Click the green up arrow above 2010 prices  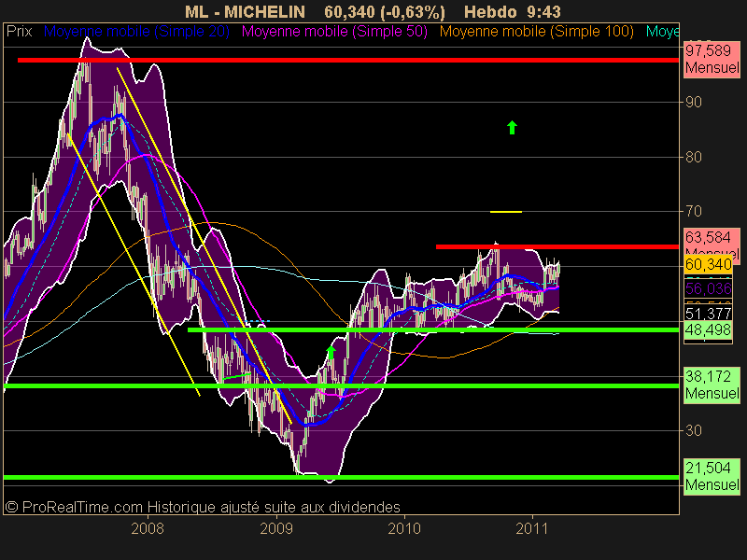(x=512, y=127)
